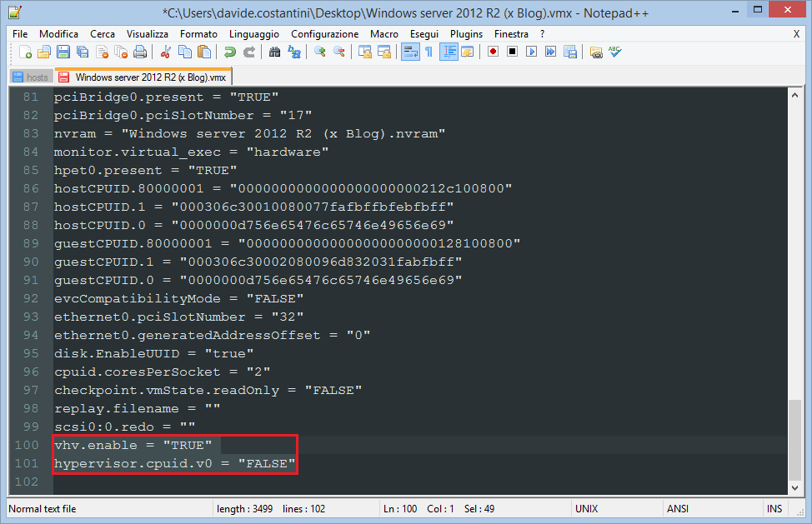Select the Windows server 2012 R2 vmx tab

[143, 77]
